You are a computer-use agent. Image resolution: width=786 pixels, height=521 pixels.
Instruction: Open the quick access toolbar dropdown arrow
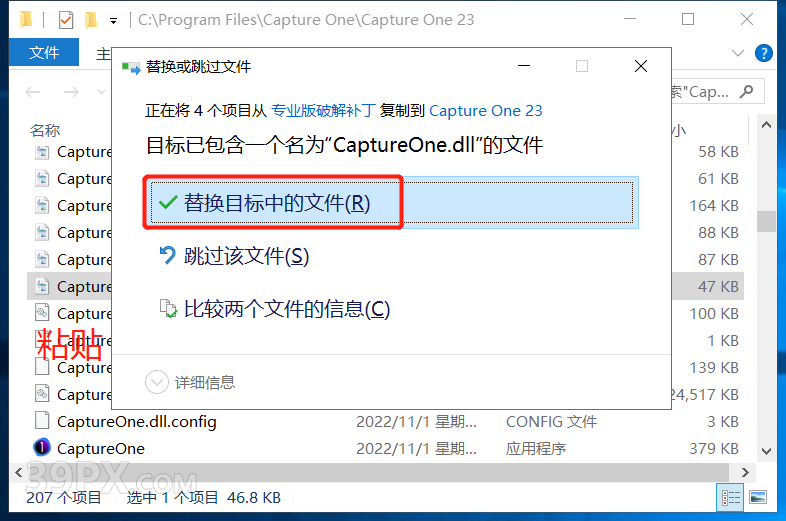pos(114,21)
